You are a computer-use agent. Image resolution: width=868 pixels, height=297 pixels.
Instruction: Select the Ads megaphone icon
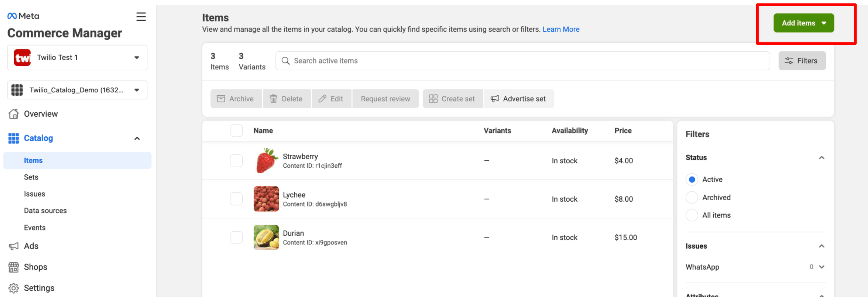click(13, 246)
